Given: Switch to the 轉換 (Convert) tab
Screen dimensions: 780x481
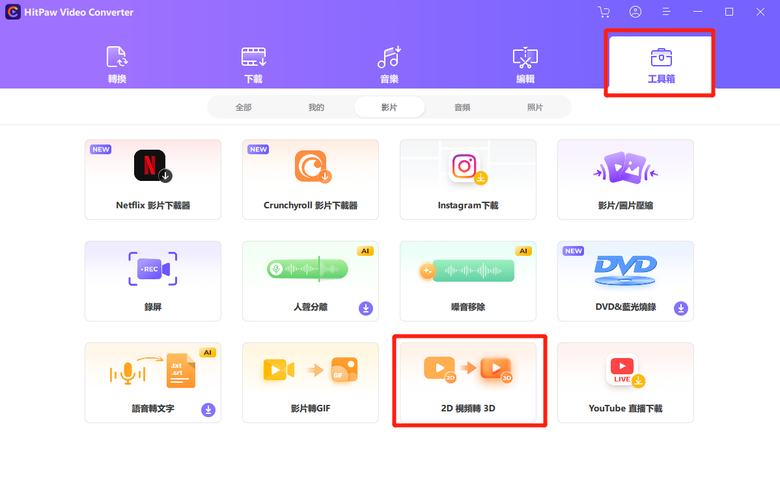Looking at the screenshot, I should (x=117, y=65).
